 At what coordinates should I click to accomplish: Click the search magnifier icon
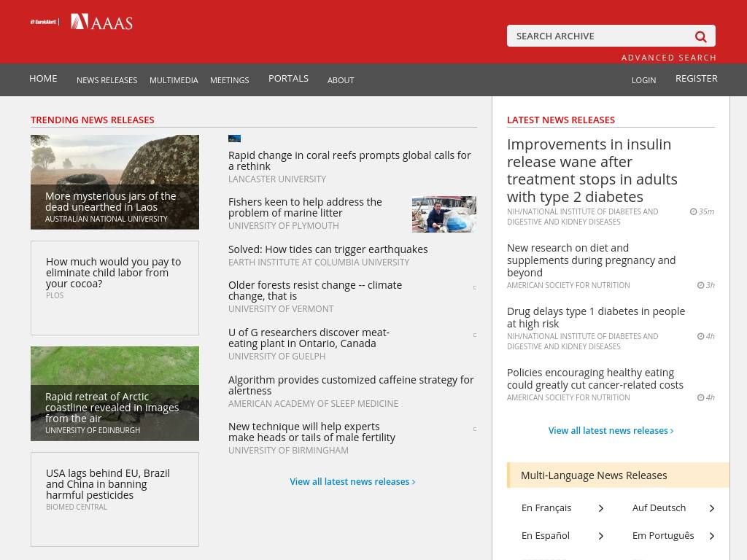pos(700,36)
